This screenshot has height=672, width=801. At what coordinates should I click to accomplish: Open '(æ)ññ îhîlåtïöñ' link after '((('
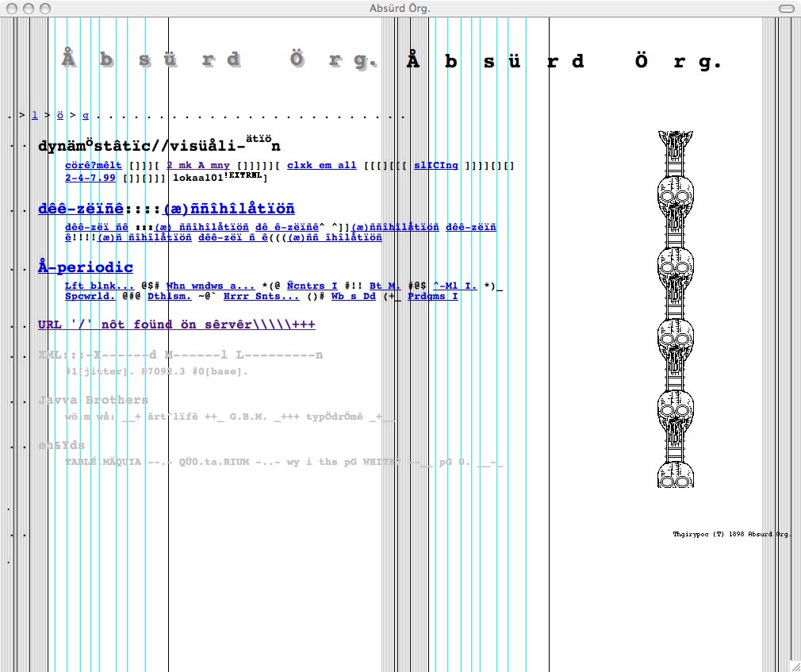click(335, 238)
